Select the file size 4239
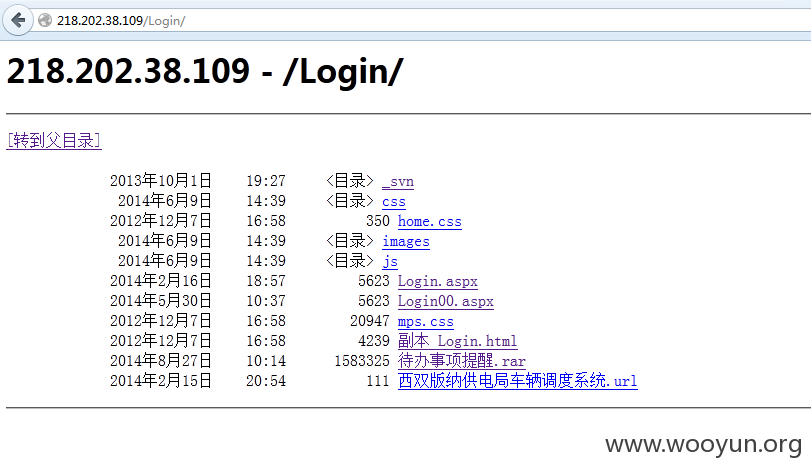 tap(374, 341)
